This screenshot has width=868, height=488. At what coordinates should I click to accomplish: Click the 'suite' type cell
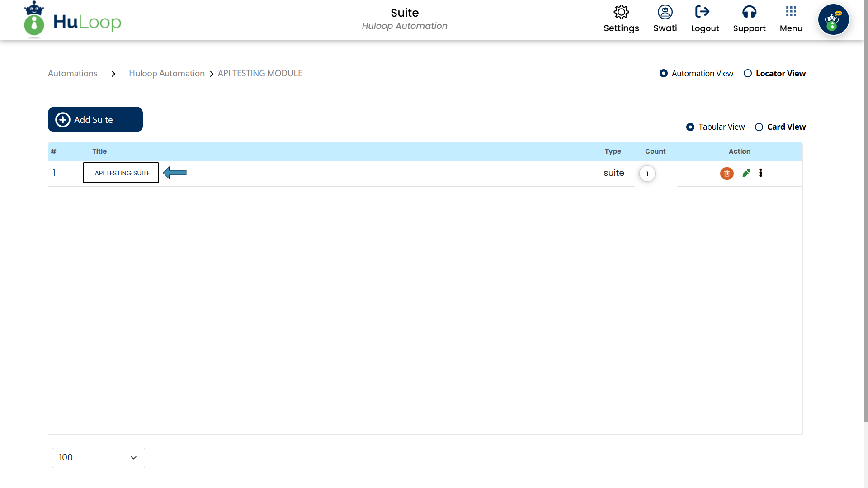coord(614,173)
